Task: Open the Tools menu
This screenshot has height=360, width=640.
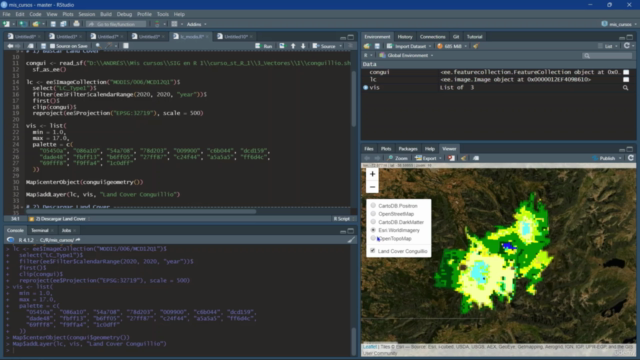Action: coord(162,14)
